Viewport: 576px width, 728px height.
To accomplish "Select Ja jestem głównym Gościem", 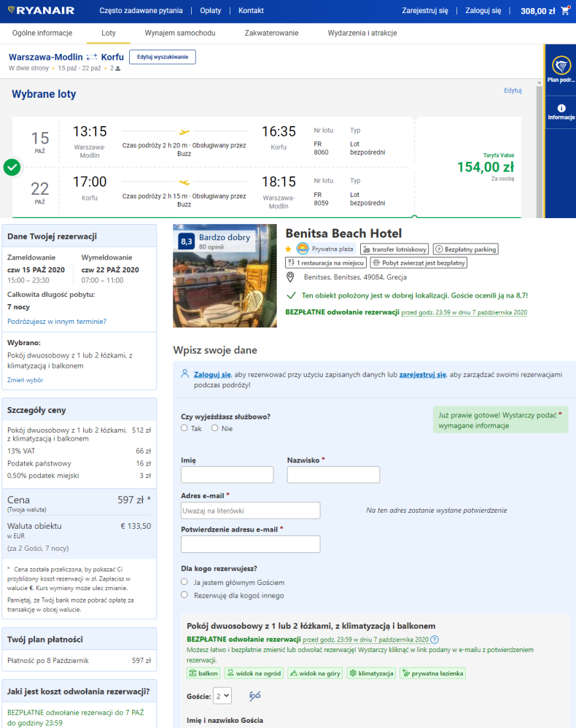I will tap(184, 582).
